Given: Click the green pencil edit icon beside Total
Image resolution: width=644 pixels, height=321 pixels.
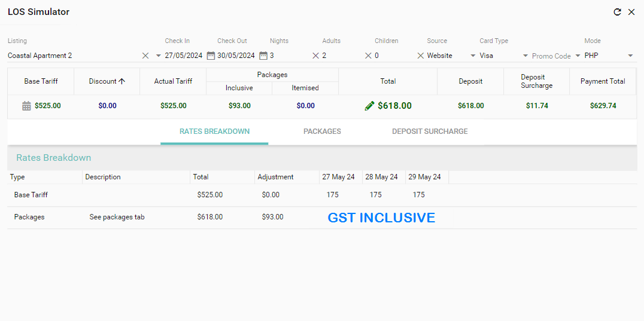Looking at the screenshot, I should [x=369, y=106].
